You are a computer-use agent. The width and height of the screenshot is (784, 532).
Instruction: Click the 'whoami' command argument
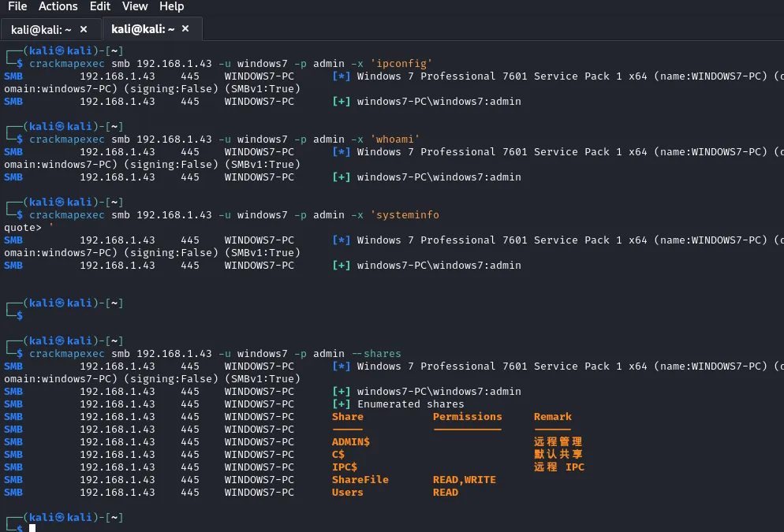[394, 139]
